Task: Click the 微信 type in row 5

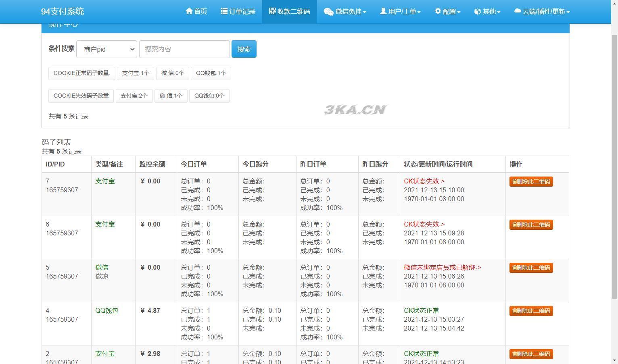Action: point(102,268)
